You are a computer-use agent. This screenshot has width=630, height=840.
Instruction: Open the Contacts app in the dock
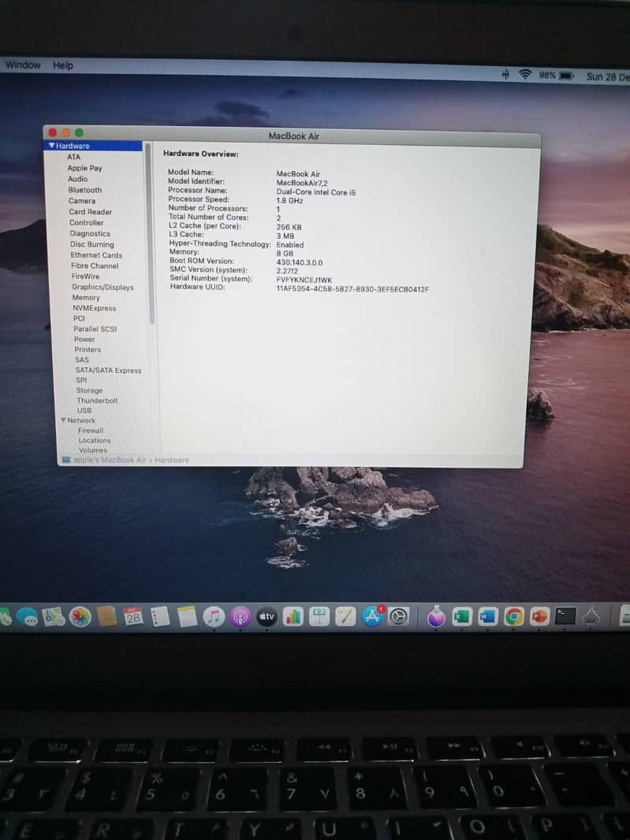[x=106, y=617]
